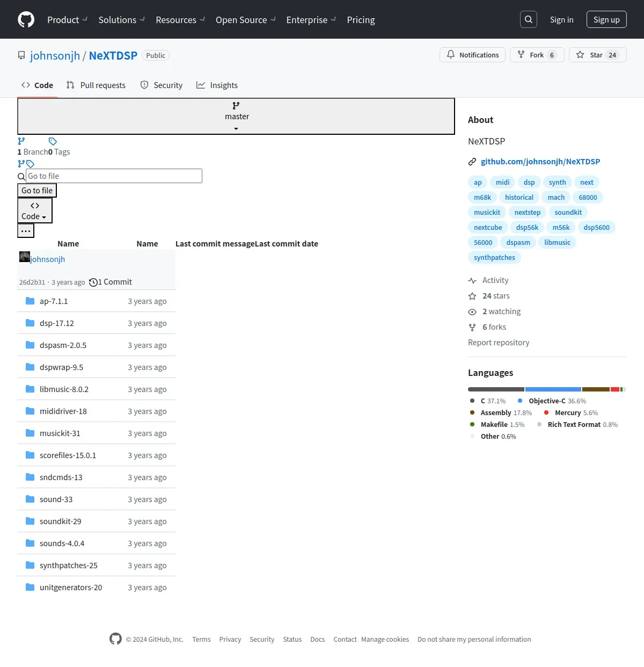The width and height of the screenshot is (644, 667).
Task: Click the link icon beside the repository URL
Action: (472, 162)
